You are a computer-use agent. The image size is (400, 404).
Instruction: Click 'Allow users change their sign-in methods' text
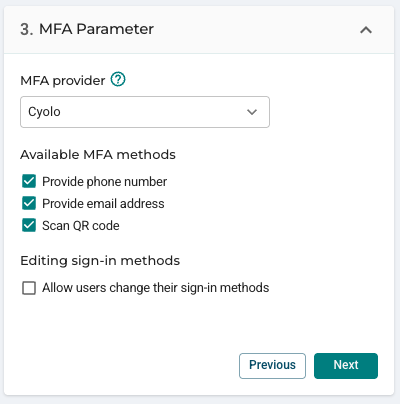[156, 288]
